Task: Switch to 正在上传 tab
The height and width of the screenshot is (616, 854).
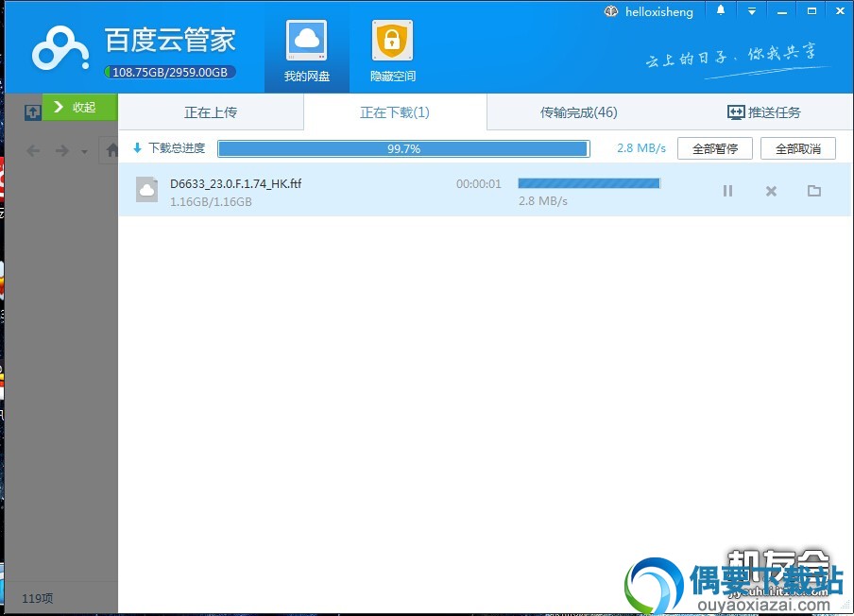Action: [211, 112]
